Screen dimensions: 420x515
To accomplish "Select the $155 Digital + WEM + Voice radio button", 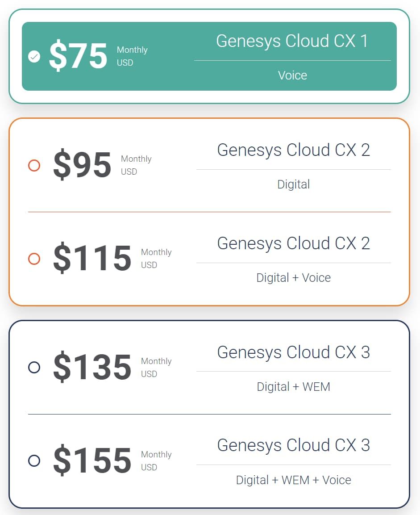I will click(x=34, y=461).
